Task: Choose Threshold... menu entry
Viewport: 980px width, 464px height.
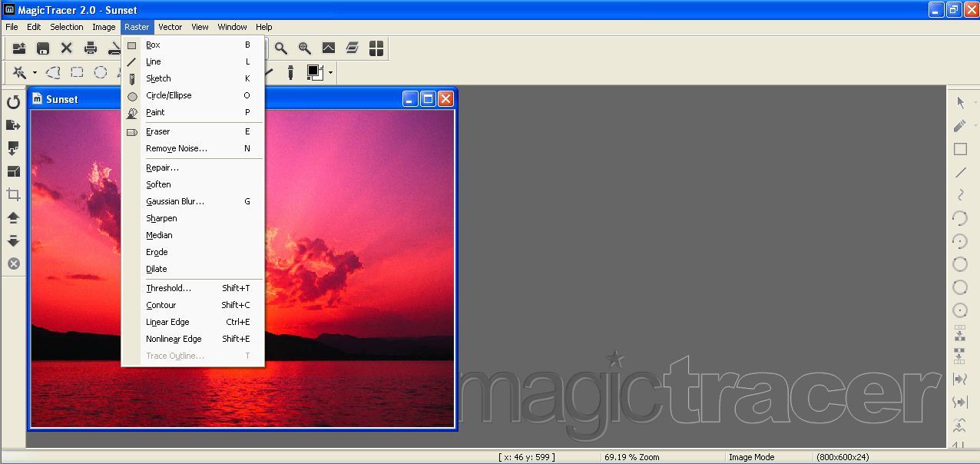Action: (193, 288)
